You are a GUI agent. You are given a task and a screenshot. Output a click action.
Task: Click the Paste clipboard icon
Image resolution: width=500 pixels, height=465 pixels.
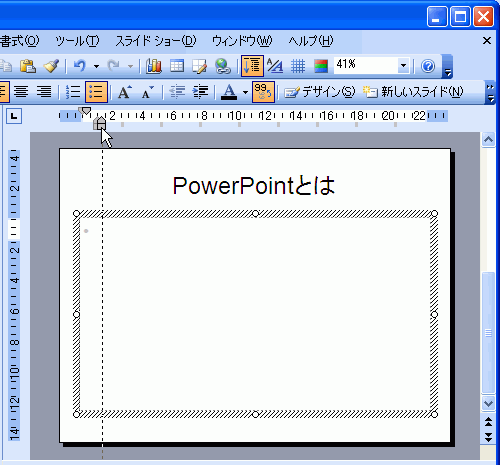click(27, 66)
